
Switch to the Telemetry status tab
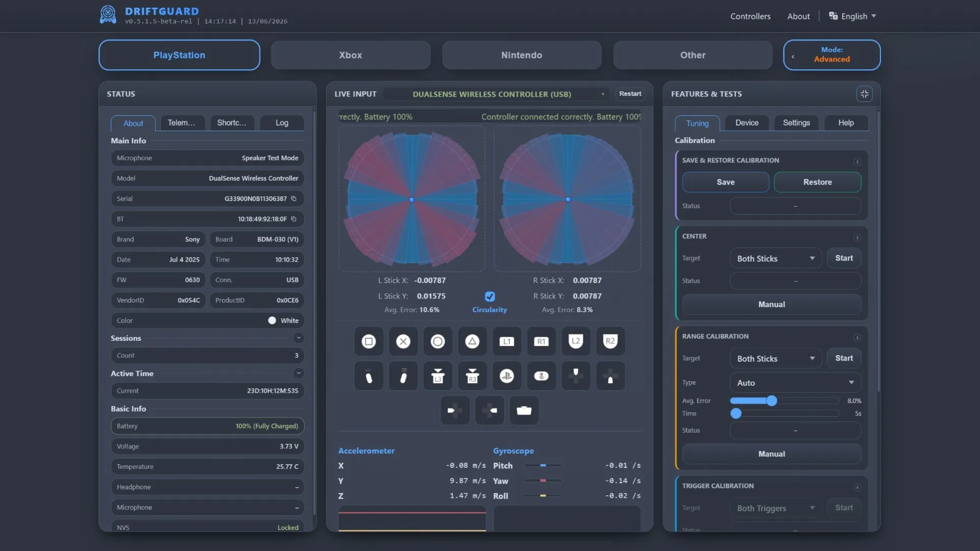pos(183,123)
